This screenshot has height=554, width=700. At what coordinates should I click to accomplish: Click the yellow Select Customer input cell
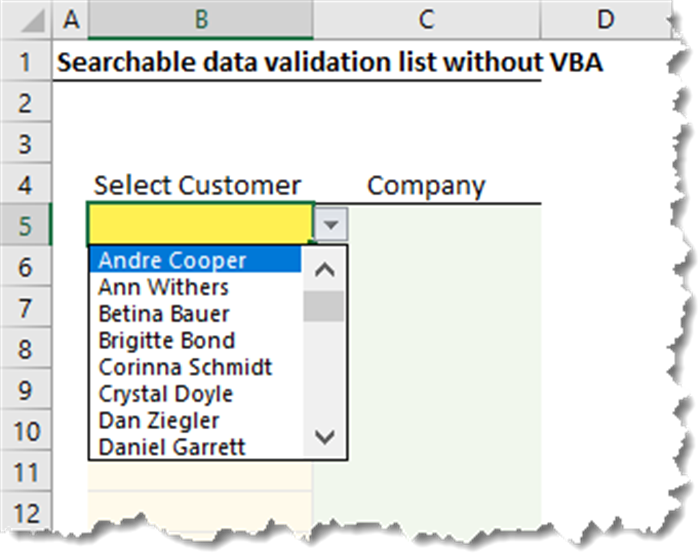[200, 225]
